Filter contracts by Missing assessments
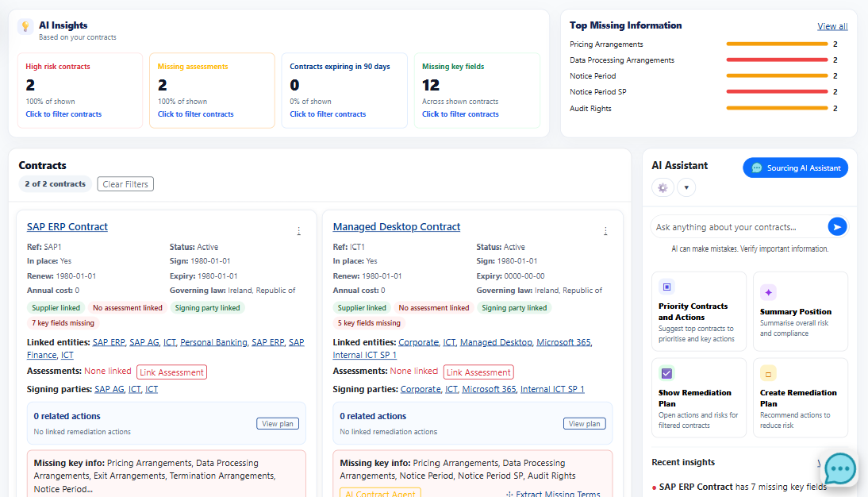868x497 pixels. tap(195, 114)
